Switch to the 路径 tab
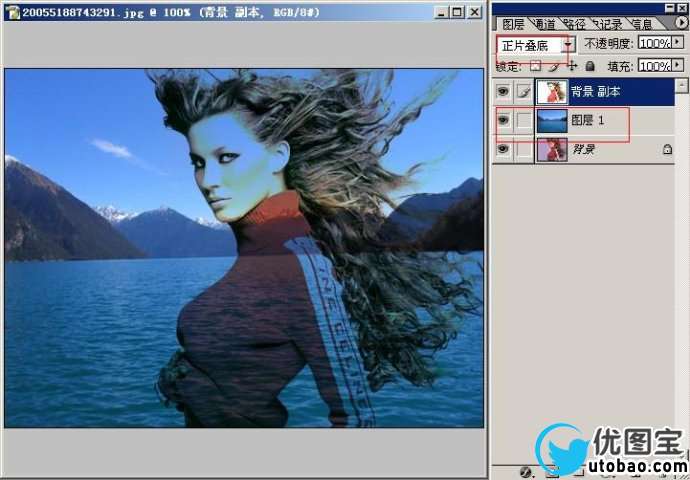Image resolution: width=690 pixels, height=480 pixels. click(x=574, y=24)
